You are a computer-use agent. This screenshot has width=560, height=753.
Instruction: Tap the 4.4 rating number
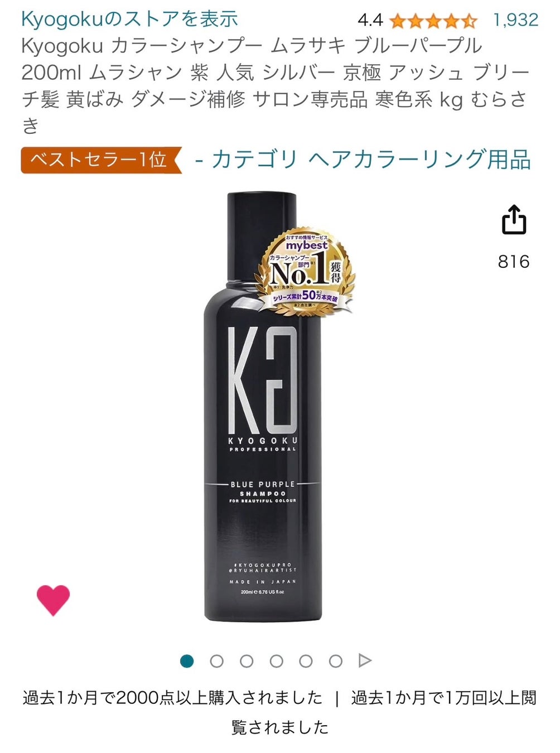point(370,21)
